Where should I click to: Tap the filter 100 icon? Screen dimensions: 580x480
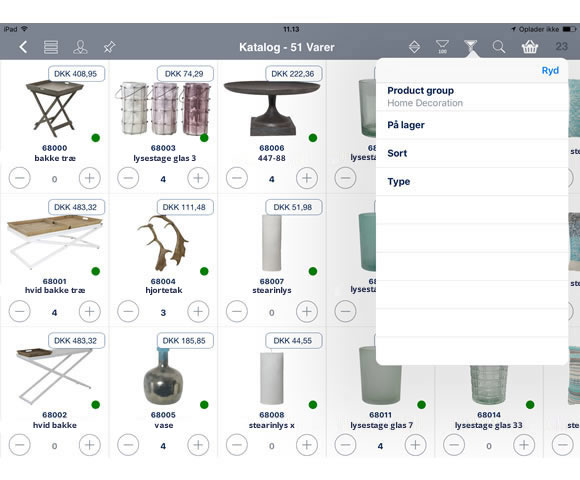pos(442,47)
